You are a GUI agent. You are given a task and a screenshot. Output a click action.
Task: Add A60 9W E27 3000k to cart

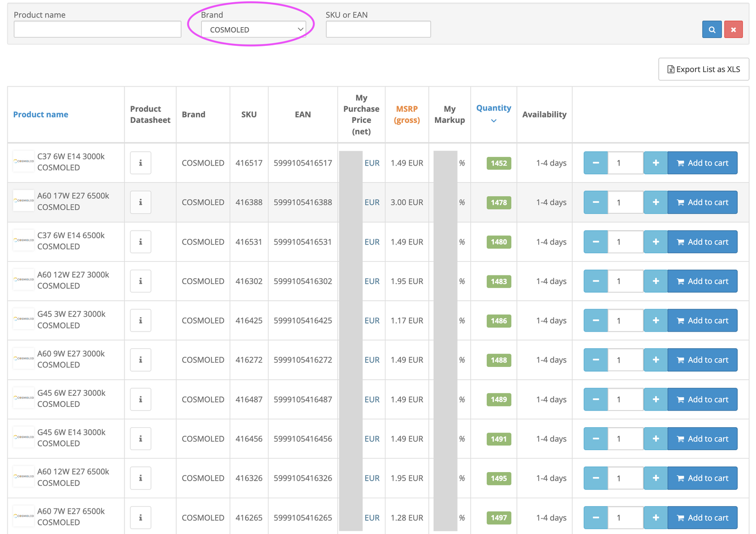(702, 360)
